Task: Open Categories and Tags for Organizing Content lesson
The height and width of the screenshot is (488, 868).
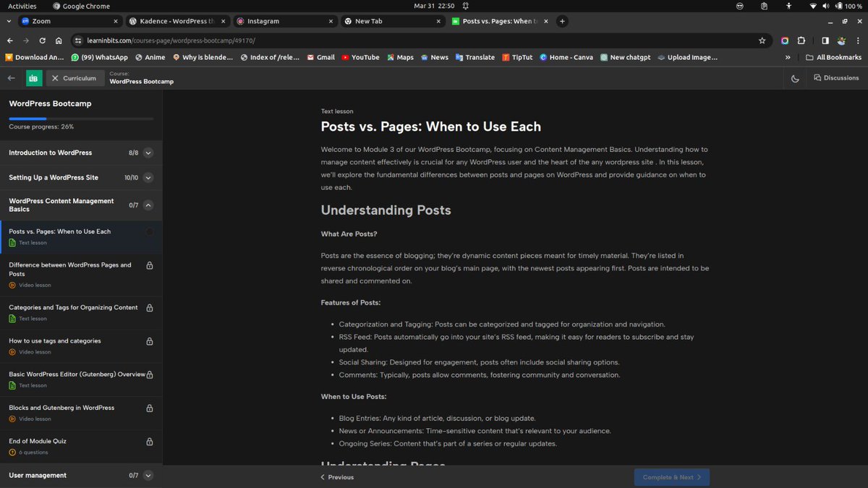Action: [81, 312]
